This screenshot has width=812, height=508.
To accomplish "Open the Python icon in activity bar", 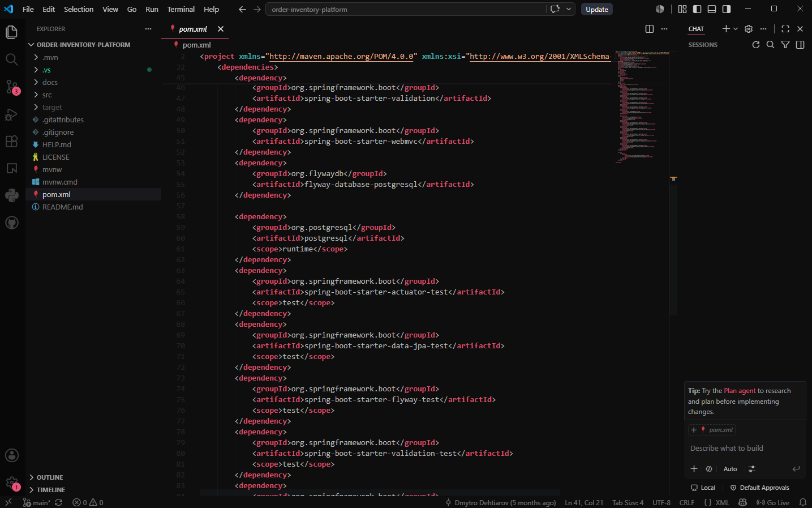I will point(11,195).
